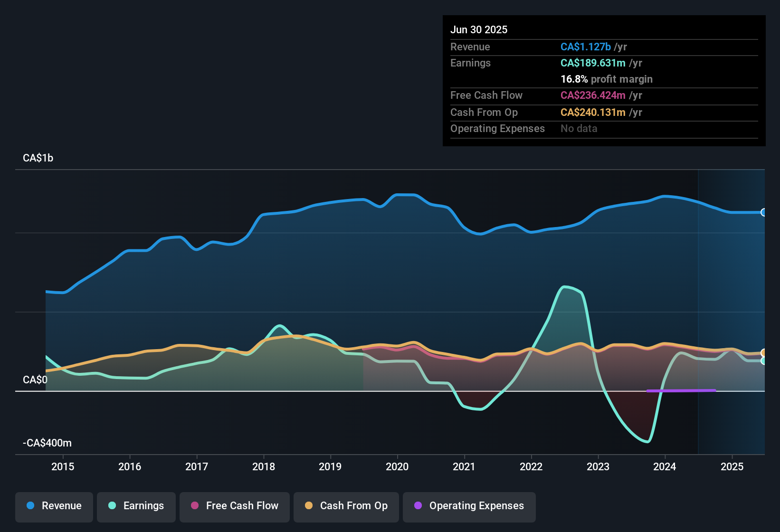Image resolution: width=780 pixels, height=532 pixels.
Task: Toggle the Earnings series legend
Action: [x=136, y=506]
